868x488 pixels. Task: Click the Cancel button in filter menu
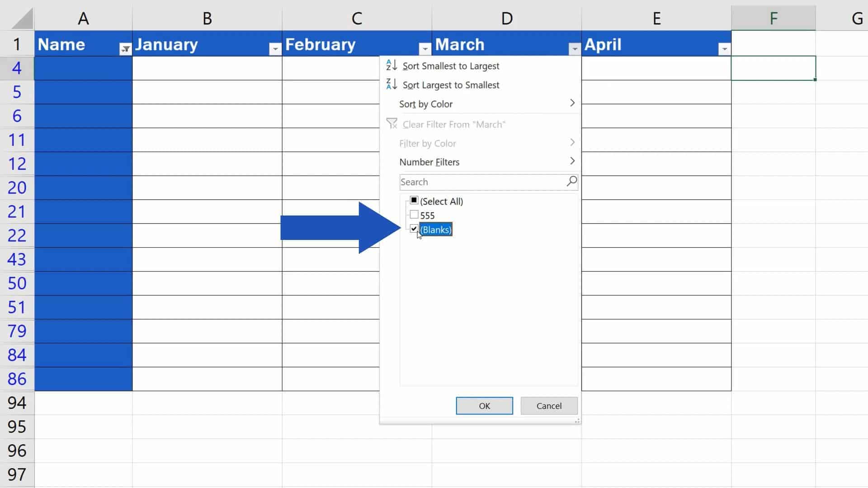(548, 405)
